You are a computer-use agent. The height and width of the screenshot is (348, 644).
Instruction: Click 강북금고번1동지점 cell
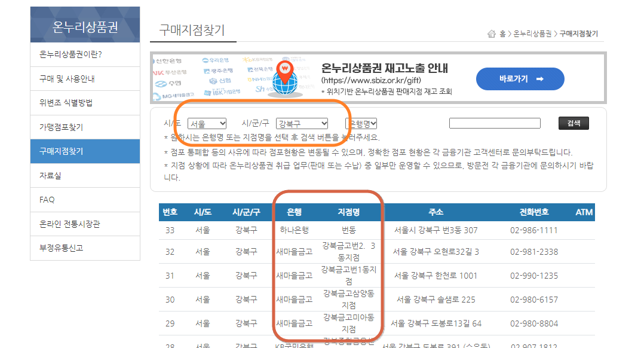pyautogui.click(x=349, y=275)
